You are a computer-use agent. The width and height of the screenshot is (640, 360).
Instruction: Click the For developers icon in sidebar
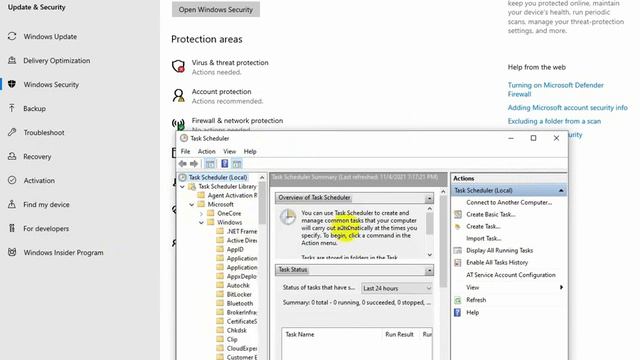click(12, 228)
